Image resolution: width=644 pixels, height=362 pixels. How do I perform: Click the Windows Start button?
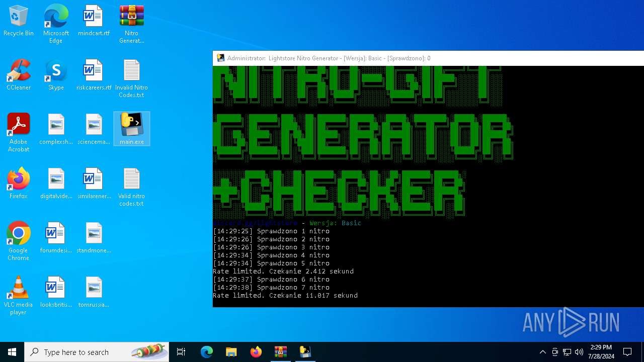pyautogui.click(x=12, y=352)
